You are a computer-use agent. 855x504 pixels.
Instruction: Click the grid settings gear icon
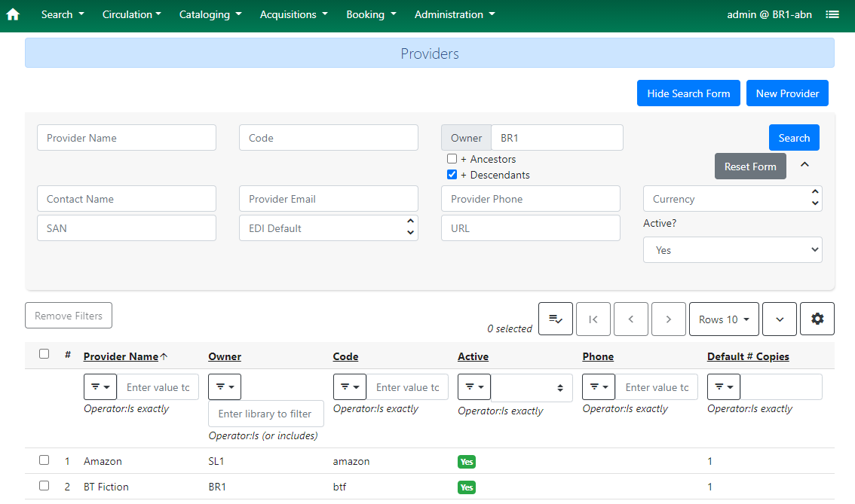(x=817, y=319)
